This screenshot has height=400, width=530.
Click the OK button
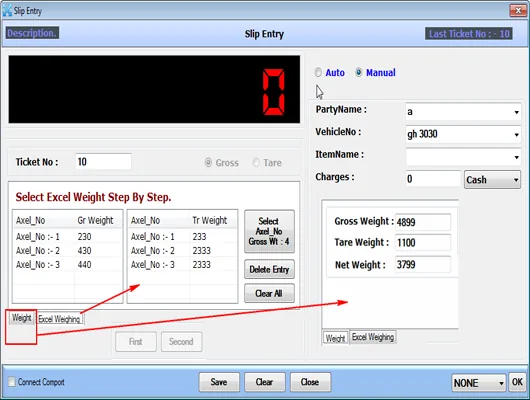(x=517, y=382)
